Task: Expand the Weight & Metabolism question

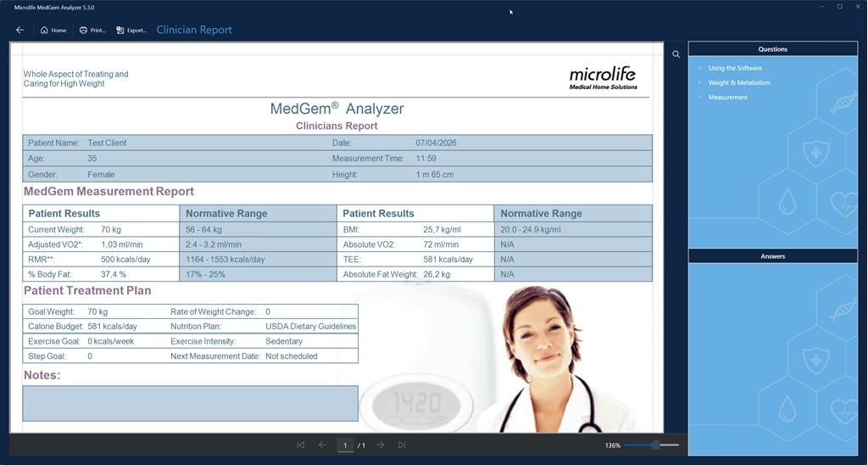Action: pyautogui.click(x=739, y=82)
